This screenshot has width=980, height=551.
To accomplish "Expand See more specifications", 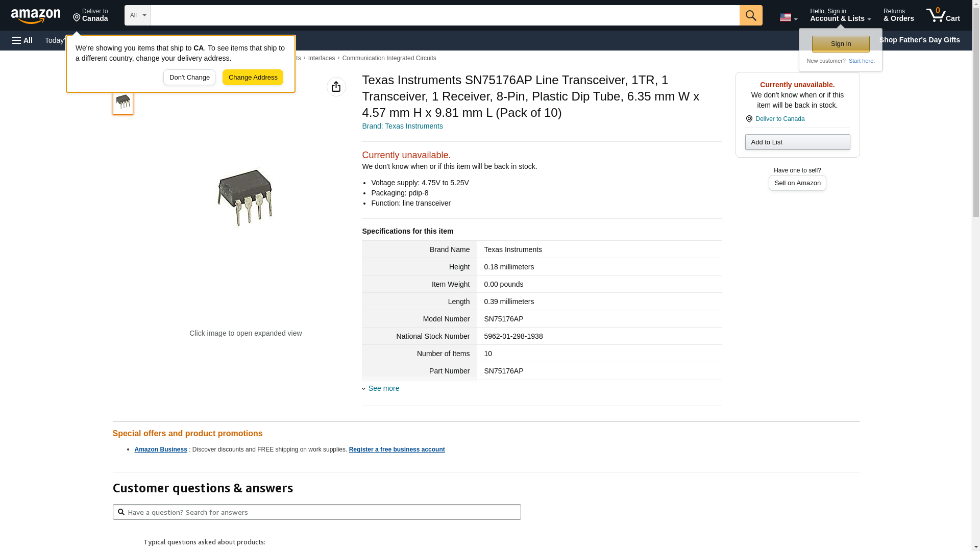I will [383, 388].
